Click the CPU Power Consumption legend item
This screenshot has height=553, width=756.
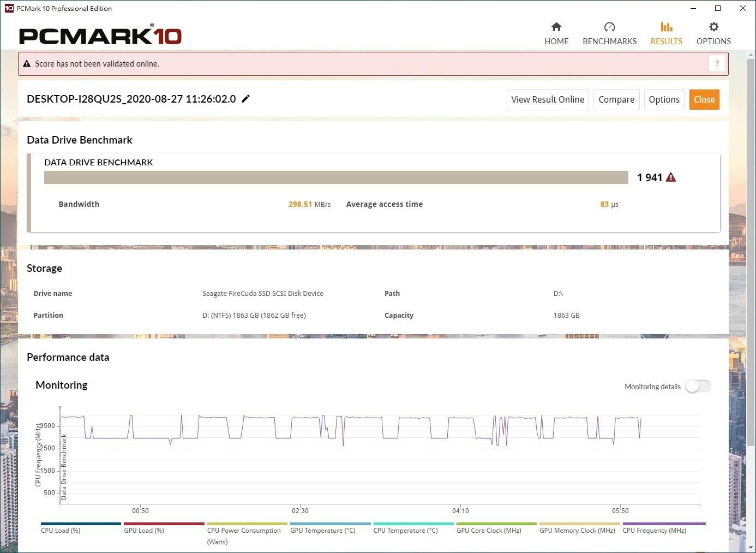244,531
